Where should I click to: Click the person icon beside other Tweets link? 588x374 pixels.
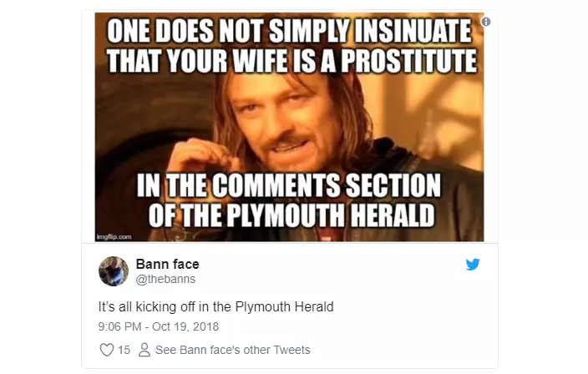144,350
